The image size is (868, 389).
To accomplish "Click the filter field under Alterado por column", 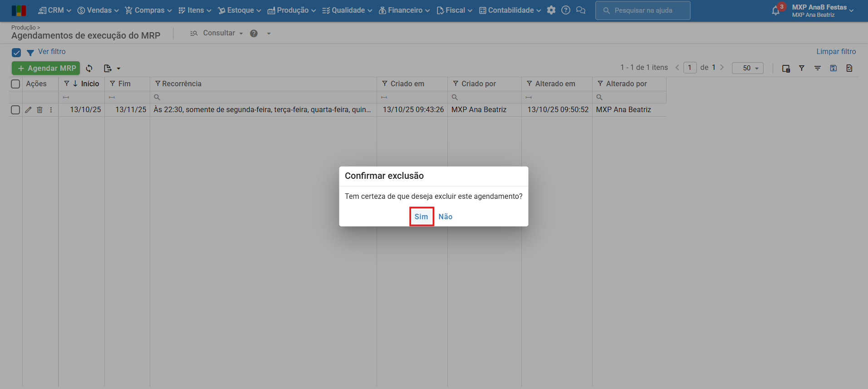I will [629, 97].
